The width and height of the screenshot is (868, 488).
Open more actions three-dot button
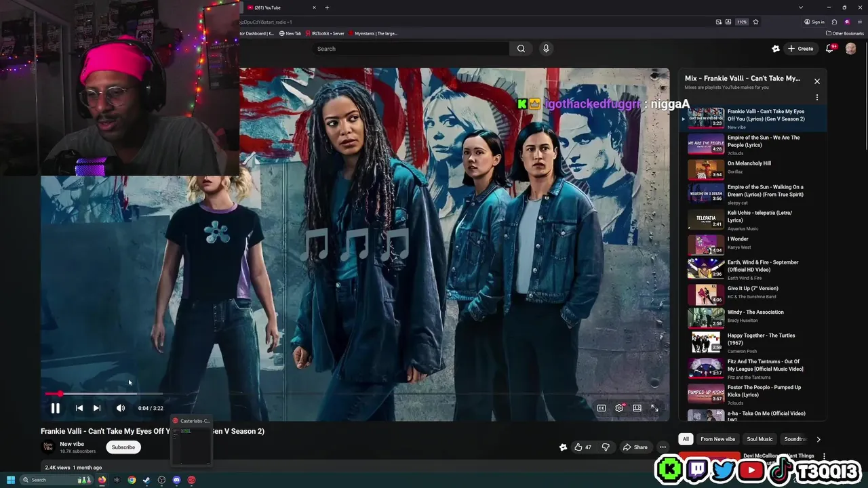click(663, 447)
